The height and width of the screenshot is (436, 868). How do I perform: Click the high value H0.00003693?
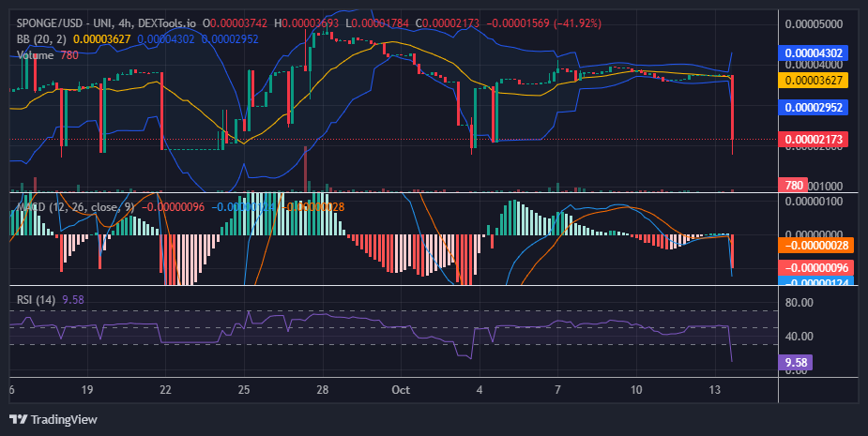(x=307, y=23)
